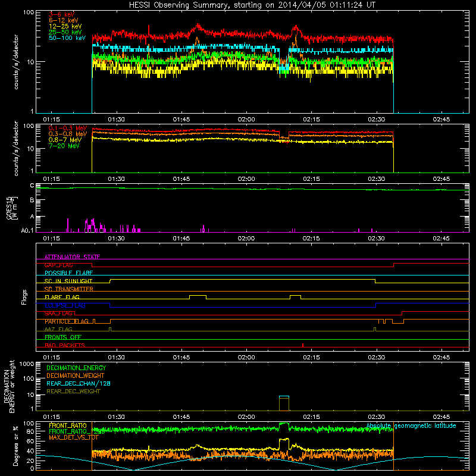Select the ECLIPSE_FLAG label
Viewport: 476px width, 476px height.
(x=65, y=305)
